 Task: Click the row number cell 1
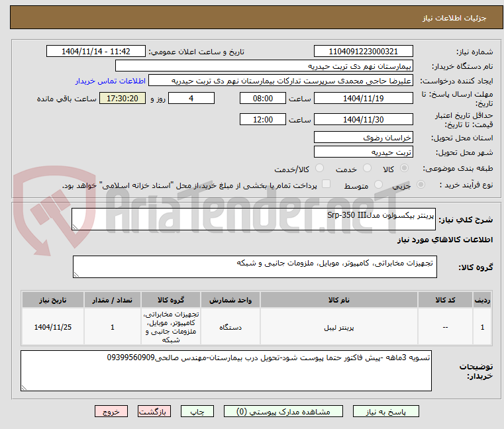pos(482,327)
